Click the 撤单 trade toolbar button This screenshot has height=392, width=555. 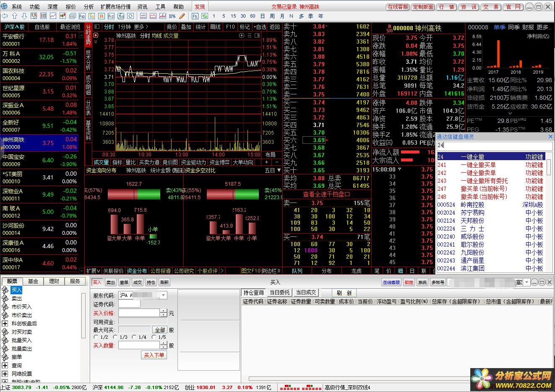pos(124,283)
